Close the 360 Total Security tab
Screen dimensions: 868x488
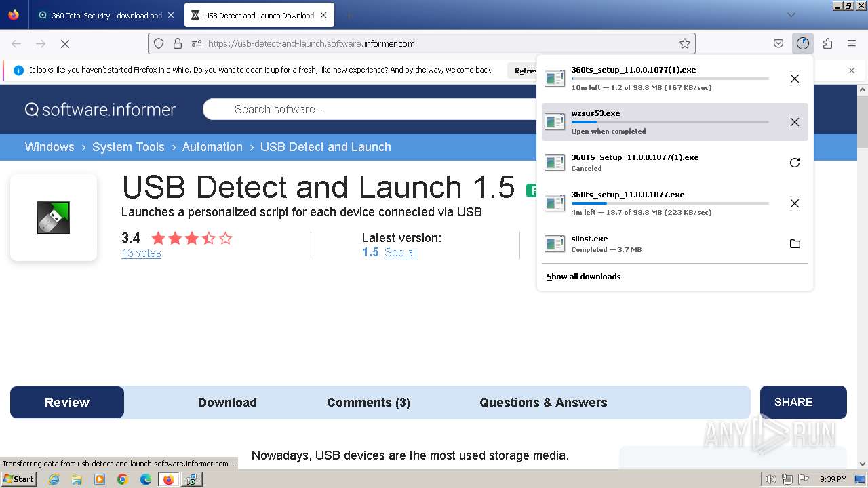pyautogui.click(x=170, y=15)
